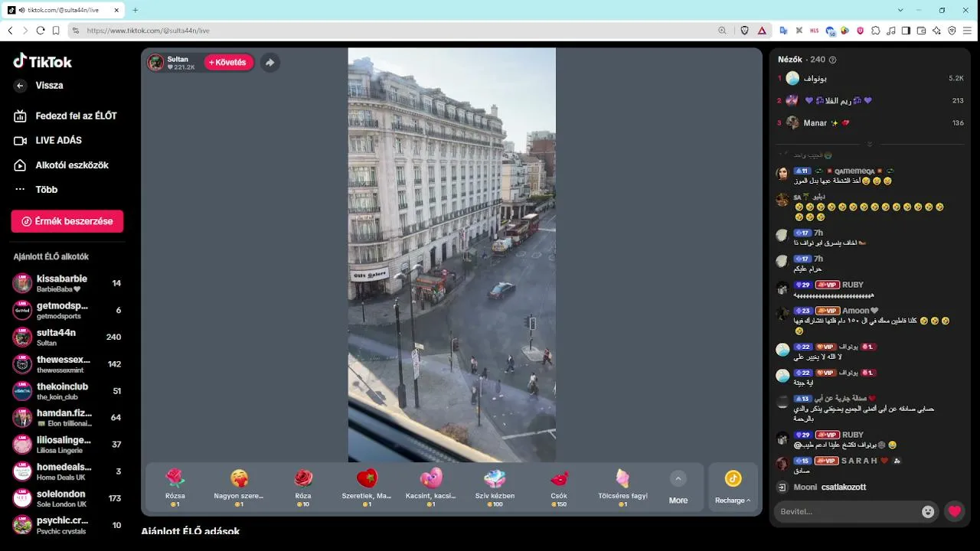980x551 pixels.
Task: Click the heart like button
Action: tap(954, 511)
